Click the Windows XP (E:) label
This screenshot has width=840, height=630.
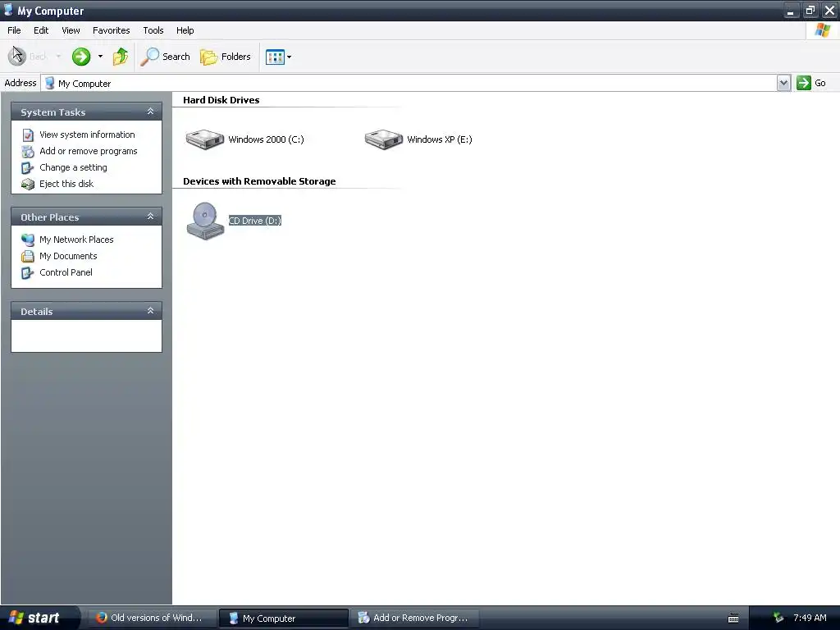coord(440,139)
